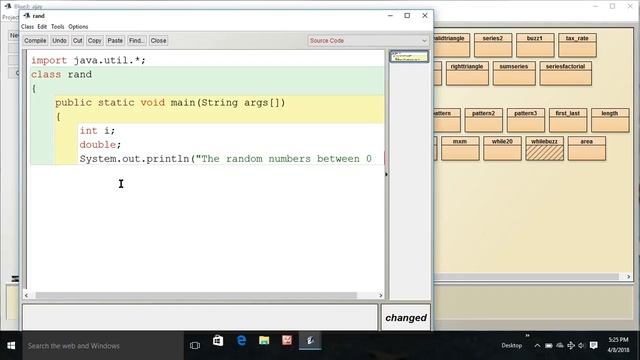Launch Microsoft Store from the taskbar
The height and width of the screenshot is (360, 640).
click(x=218, y=340)
